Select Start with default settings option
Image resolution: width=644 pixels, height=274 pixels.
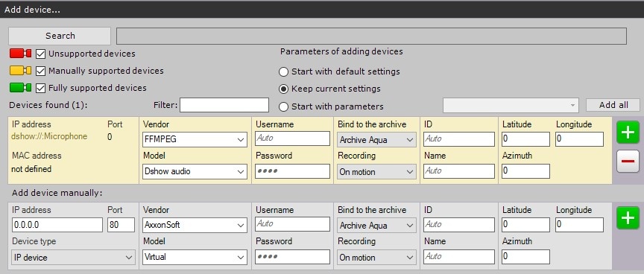(x=283, y=71)
